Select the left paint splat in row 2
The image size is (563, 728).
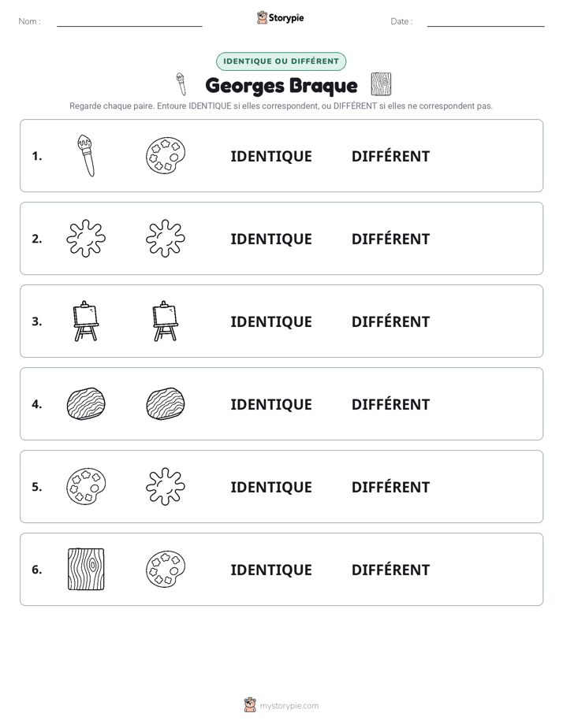(86, 238)
